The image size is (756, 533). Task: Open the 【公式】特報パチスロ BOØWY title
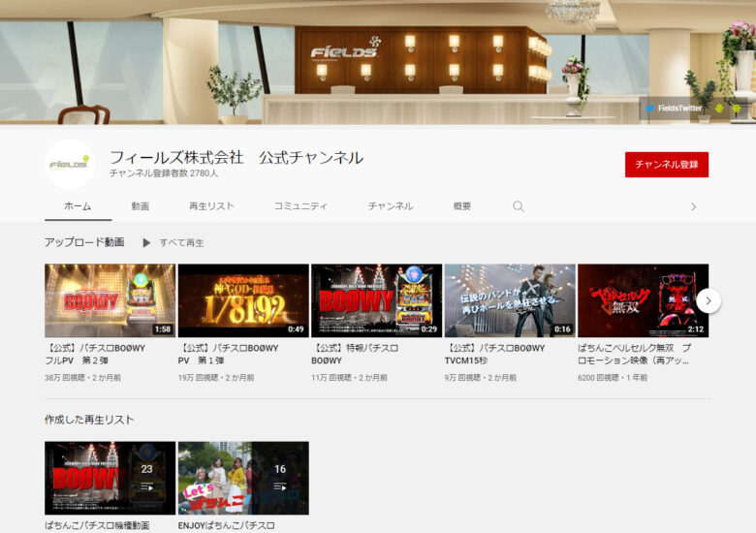point(355,355)
